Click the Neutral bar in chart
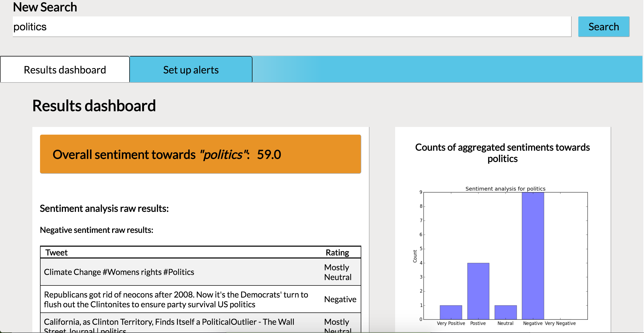 point(505,312)
